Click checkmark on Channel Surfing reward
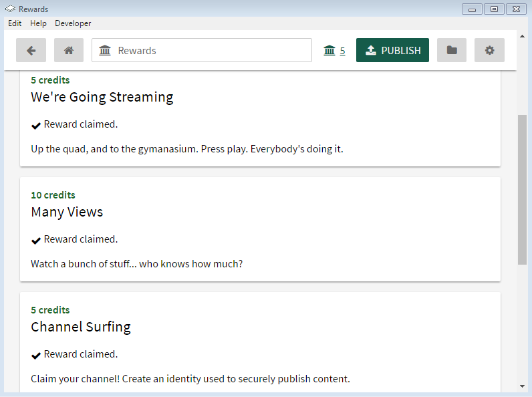This screenshot has width=532, height=397. 36,355
